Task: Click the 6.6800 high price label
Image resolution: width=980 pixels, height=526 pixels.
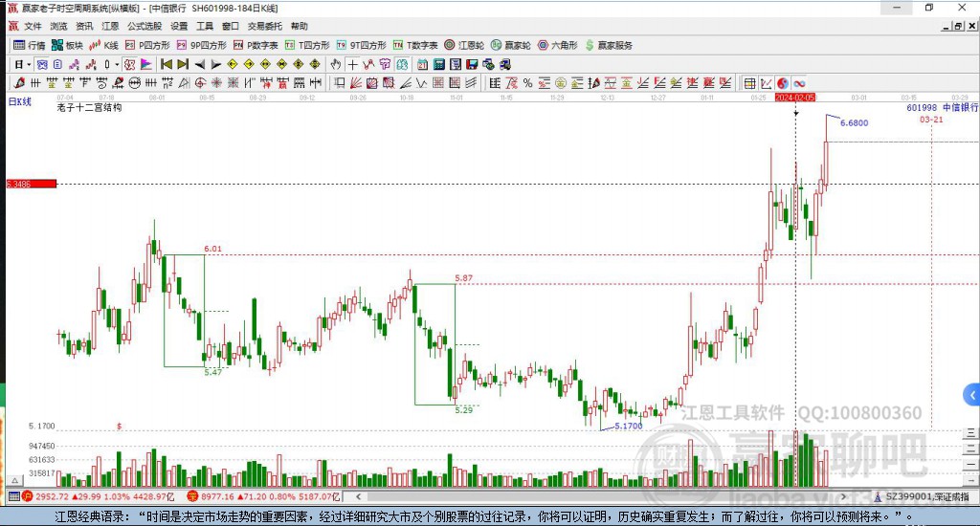Action: click(x=854, y=123)
